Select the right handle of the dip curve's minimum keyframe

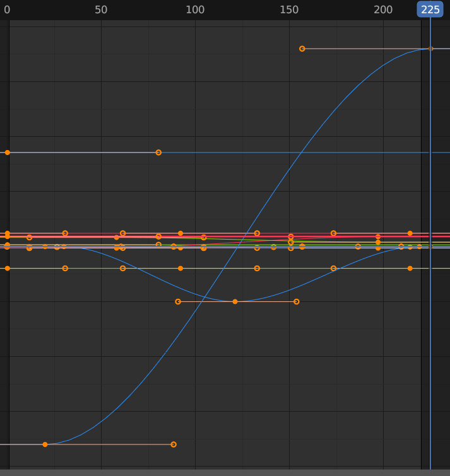tap(297, 301)
